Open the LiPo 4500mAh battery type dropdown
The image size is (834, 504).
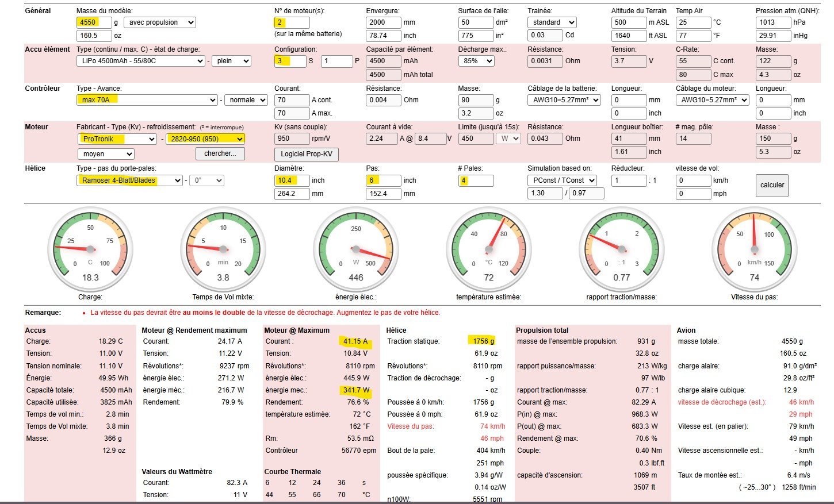click(140, 61)
